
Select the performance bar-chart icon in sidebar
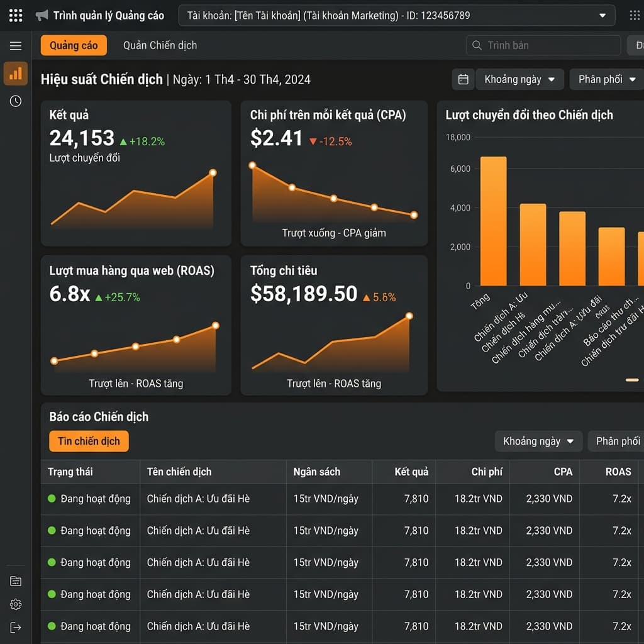point(15,74)
